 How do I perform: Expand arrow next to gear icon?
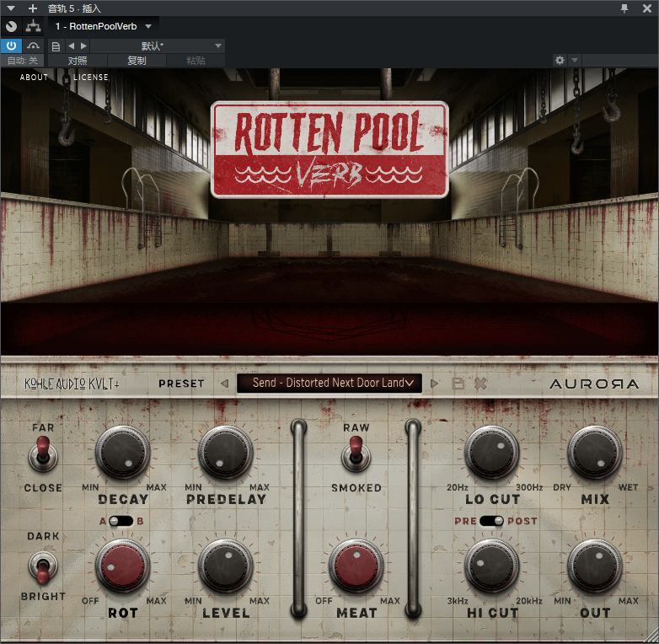click(575, 60)
